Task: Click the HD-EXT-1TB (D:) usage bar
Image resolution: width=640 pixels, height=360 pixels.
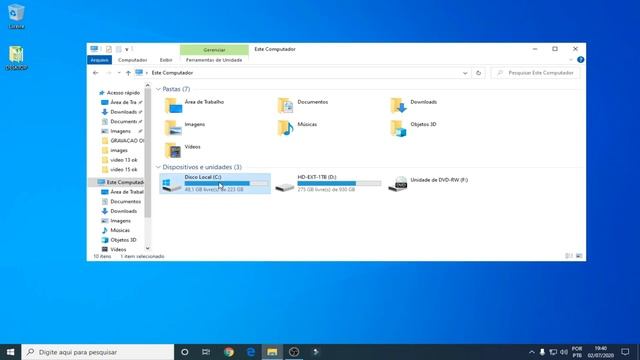Action: (339, 184)
